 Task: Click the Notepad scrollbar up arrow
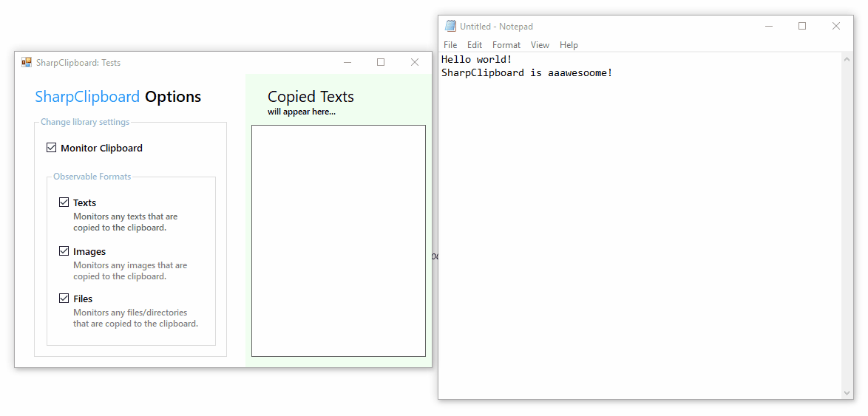point(847,59)
